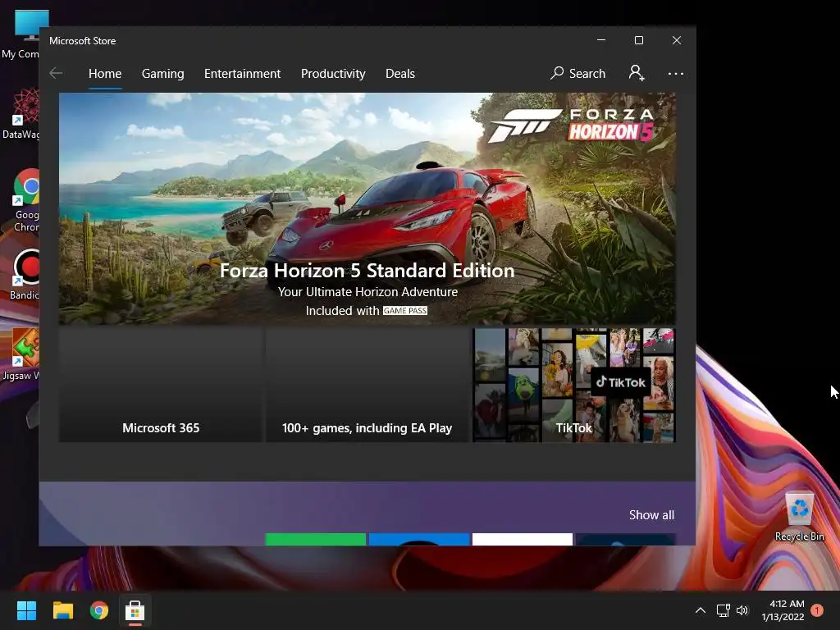
Task: Open the three-dots more options menu
Action: point(676,73)
